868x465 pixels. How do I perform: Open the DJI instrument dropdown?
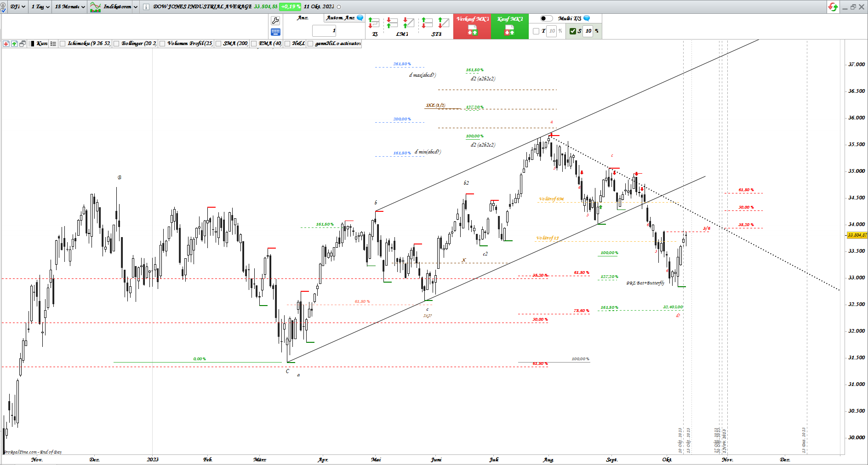click(x=17, y=7)
